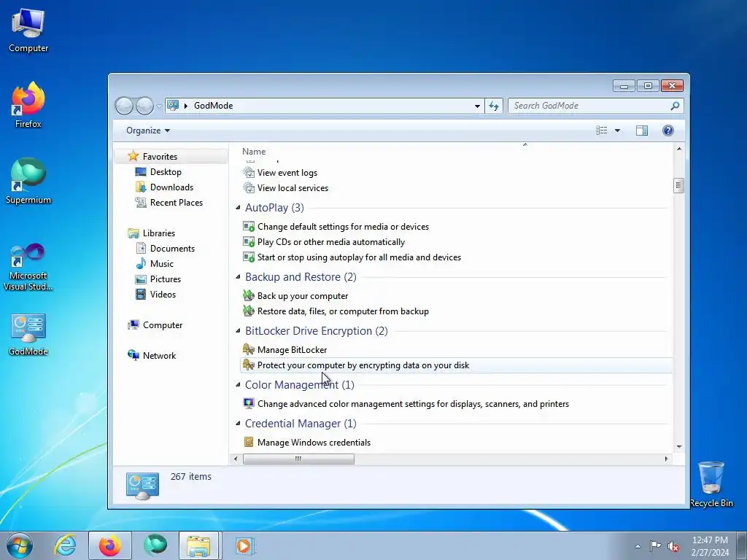Open Videos library in the sidebar
747x560 pixels.
(x=163, y=295)
